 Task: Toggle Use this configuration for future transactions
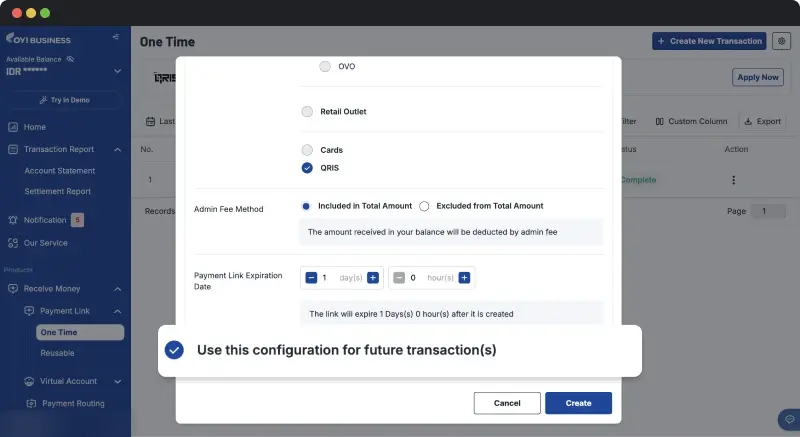[174, 350]
